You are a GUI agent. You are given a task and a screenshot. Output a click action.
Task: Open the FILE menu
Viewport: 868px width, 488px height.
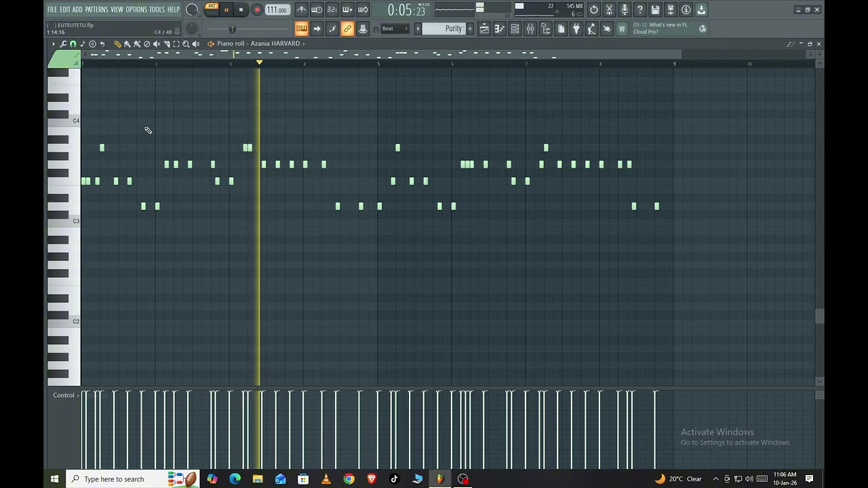coord(52,9)
